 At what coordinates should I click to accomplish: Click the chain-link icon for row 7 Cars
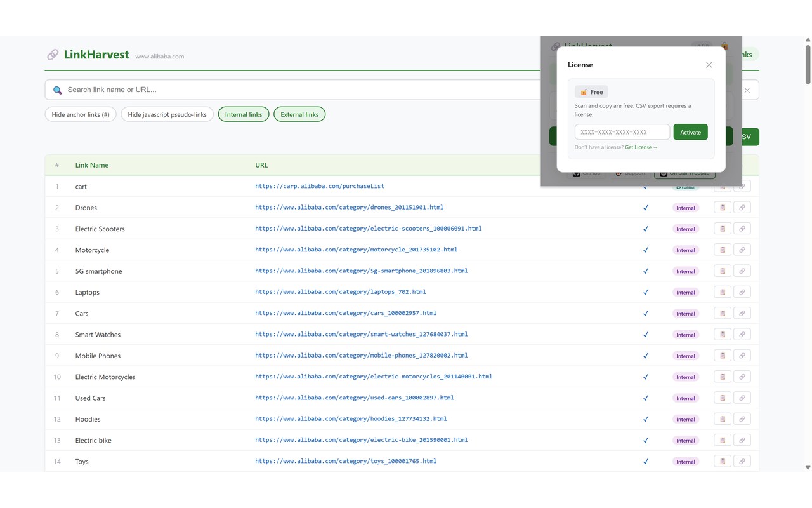(x=742, y=313)
